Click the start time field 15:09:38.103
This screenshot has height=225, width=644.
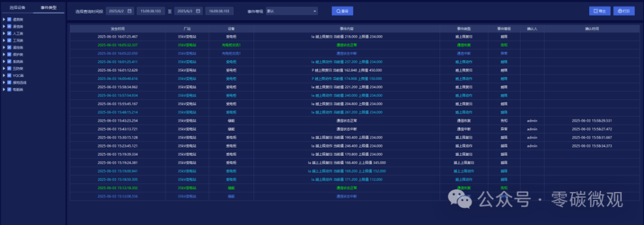tap(151, 11)
